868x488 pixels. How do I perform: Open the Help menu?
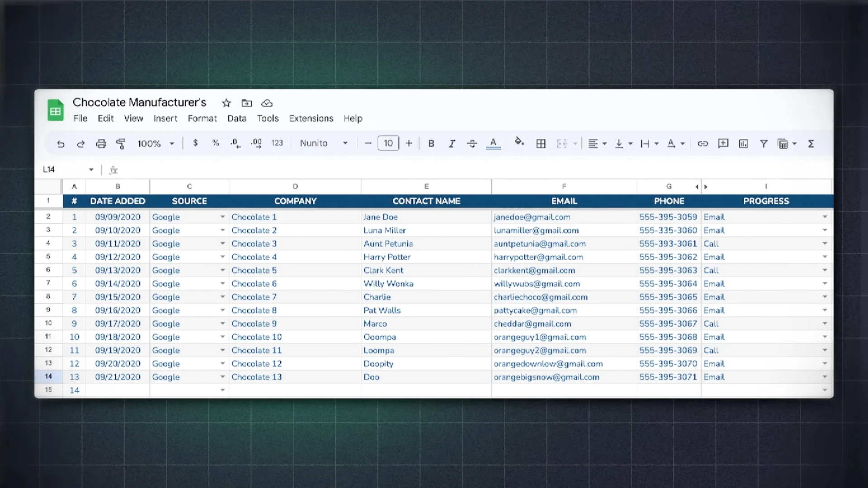coord(353,118)
